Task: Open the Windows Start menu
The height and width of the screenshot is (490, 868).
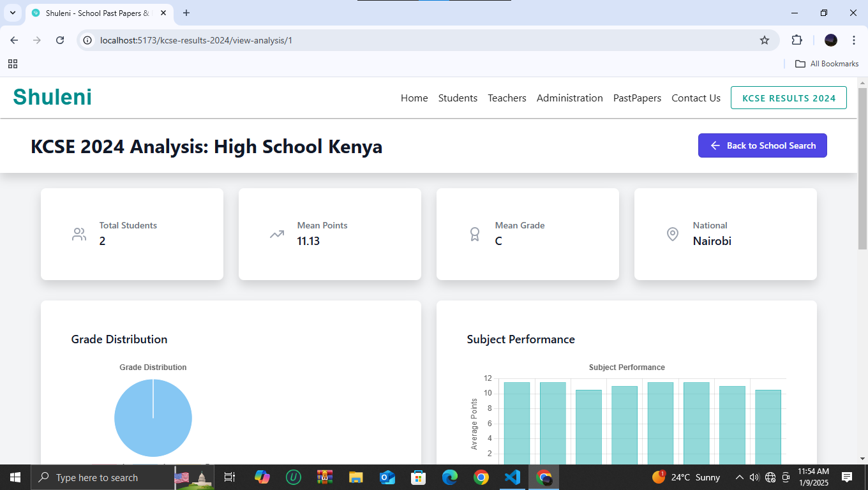Action: tap(15, 477)
